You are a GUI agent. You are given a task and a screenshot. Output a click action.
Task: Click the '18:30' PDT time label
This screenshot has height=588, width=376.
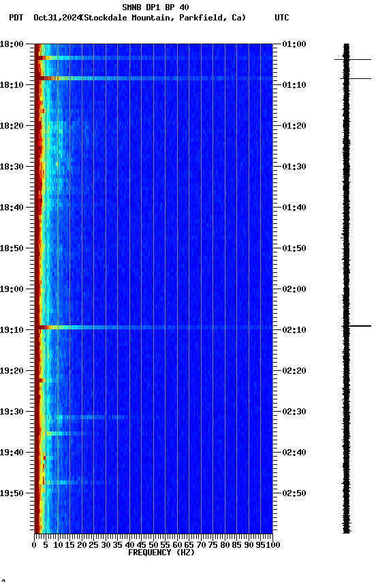(x=12, y=167)
